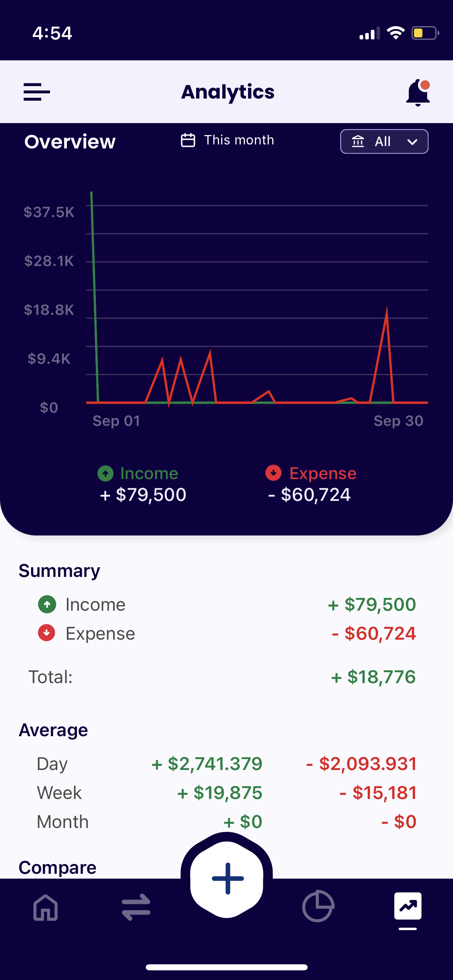Select the Analytics trend chart icon

coord(408,906)
